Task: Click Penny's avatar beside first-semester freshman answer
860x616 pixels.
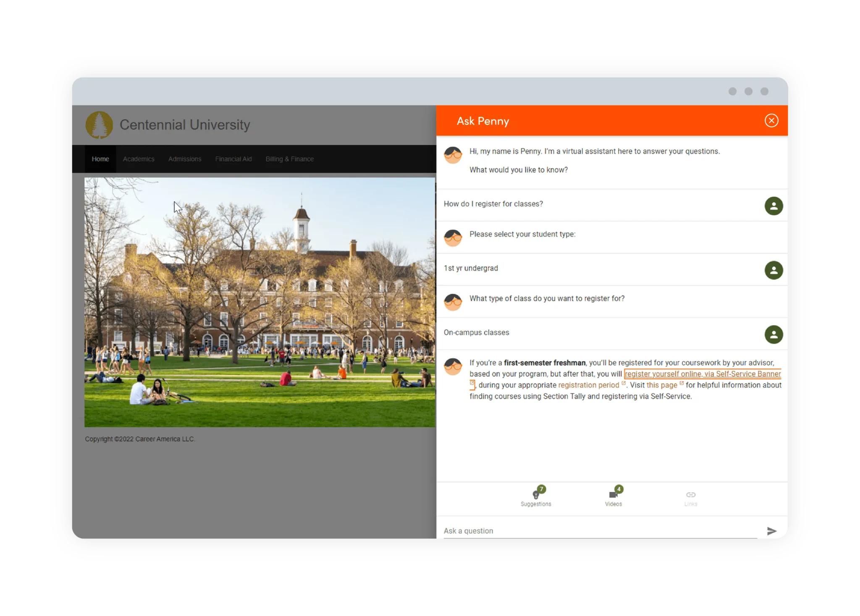Action: 453,367
